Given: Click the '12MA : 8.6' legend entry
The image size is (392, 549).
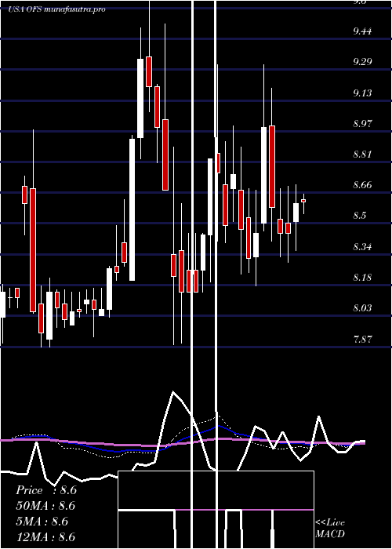Looking at the screenshot, I should pyautogui.click(x=46, y=536).
